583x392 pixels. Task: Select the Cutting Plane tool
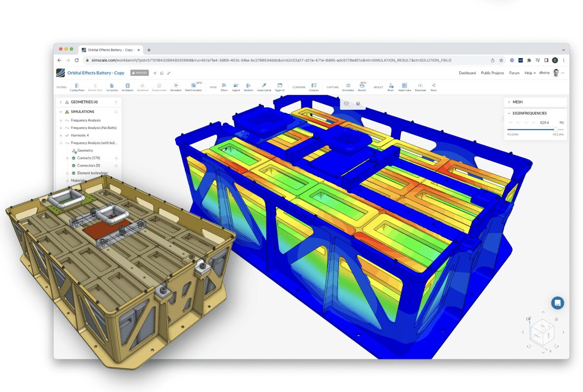(77, 86)
